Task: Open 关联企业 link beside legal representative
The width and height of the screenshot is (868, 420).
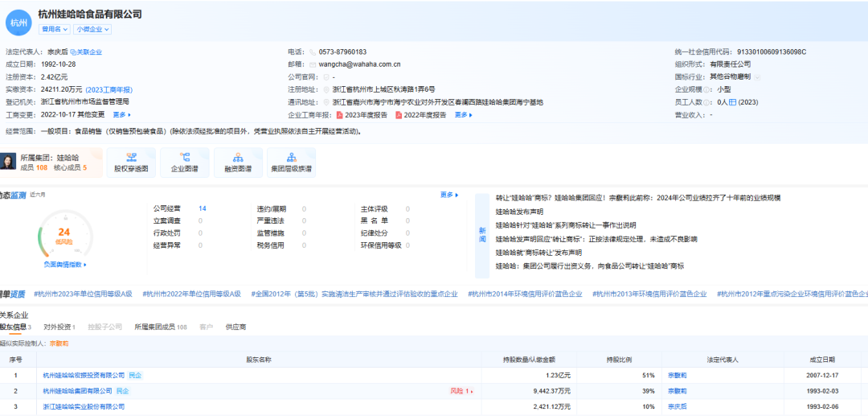Action: coord(87,52)
